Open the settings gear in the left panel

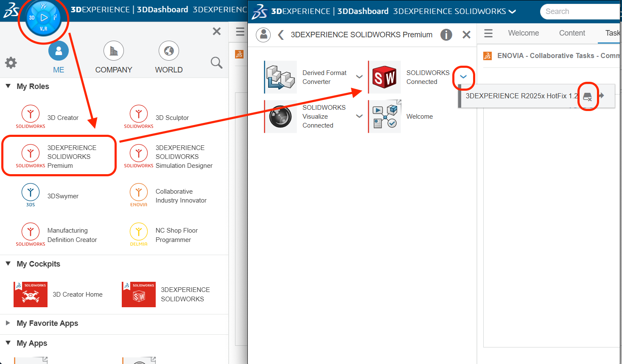coord(11,63)
